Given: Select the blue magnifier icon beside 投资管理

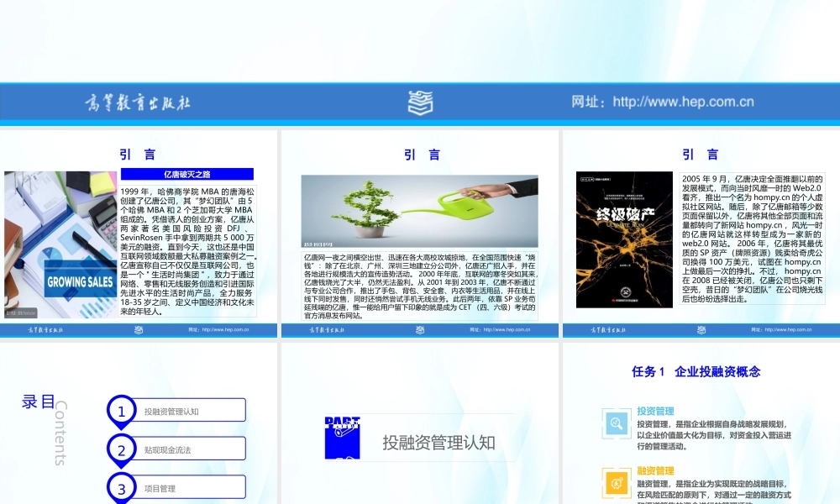Looking at the screenshot, I should coord(615,423).
